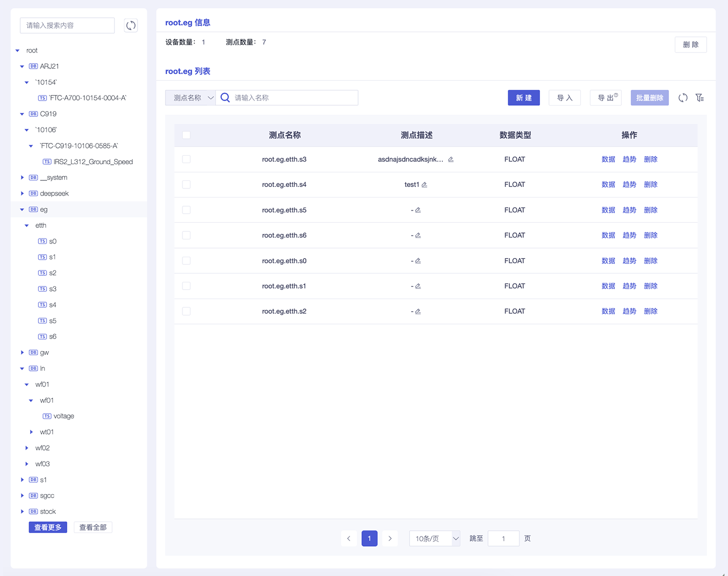Select the voltage timeseries tree item
728x576 pixels.
click(x=64, y=416)
